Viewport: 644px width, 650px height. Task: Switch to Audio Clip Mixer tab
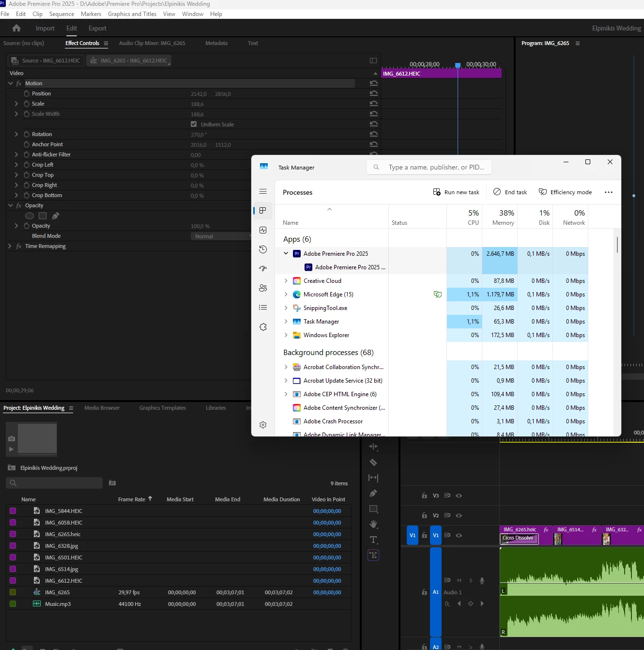(152, 43)
